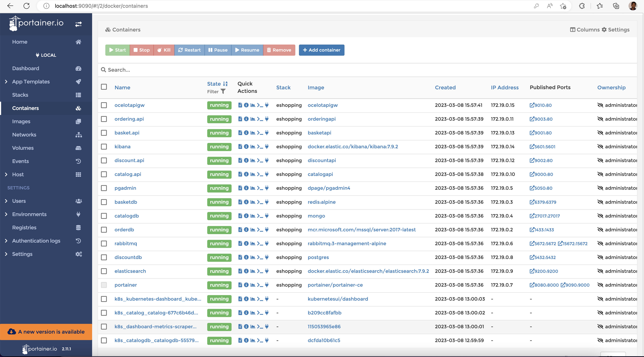This screenshot has height=357, width=644.
Task: Expand the Environments chevron in sidebar
Action: [6, 214]
